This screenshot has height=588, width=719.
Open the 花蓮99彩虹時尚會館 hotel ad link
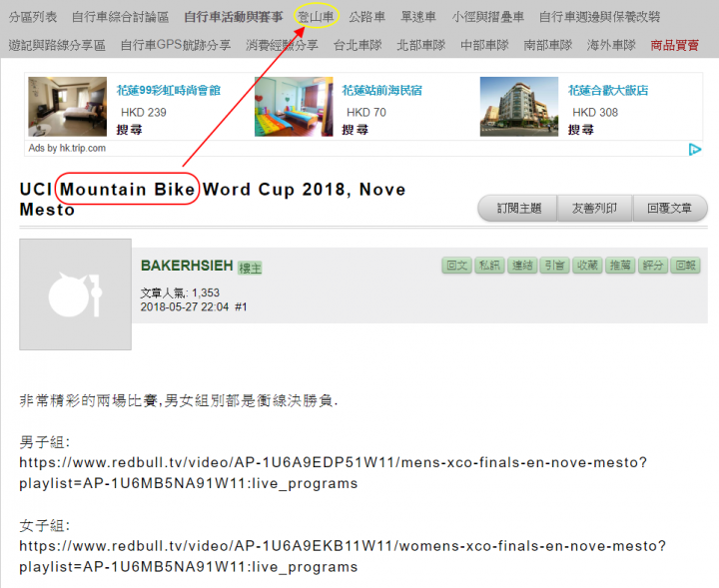coord(169,90)
